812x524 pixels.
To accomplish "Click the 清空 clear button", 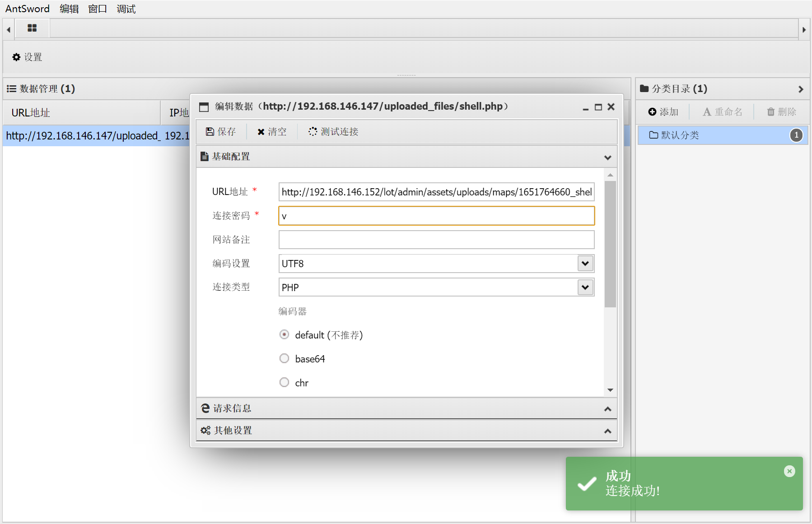I will [x=272, y=132].
